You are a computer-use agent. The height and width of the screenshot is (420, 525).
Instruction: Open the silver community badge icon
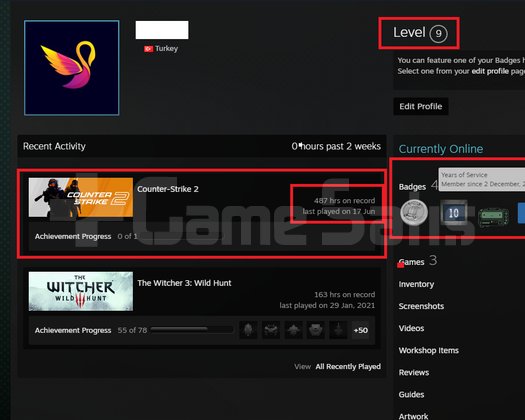[414, 212]
